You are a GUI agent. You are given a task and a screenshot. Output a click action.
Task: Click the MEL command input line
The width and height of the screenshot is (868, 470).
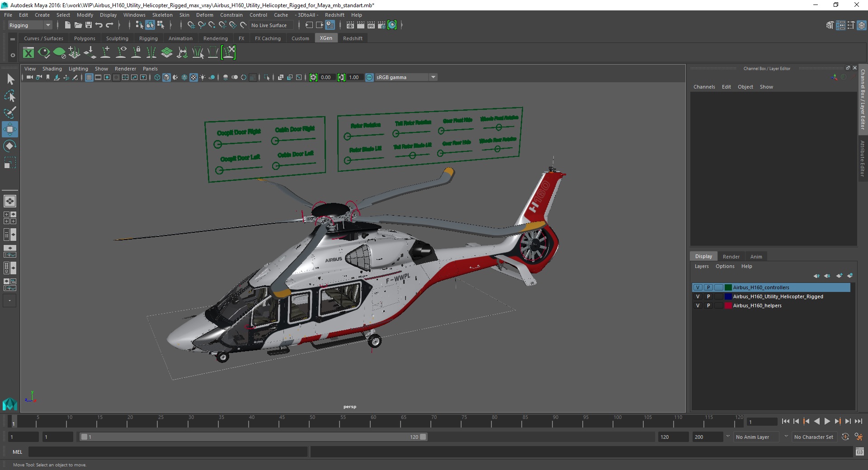[x=168, y=451]
